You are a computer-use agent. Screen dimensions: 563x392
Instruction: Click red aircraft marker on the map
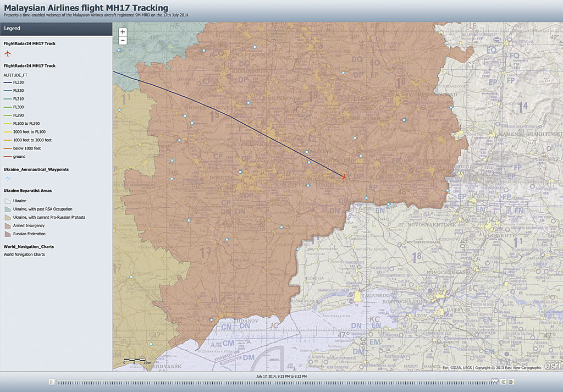(x=344, y=176)
